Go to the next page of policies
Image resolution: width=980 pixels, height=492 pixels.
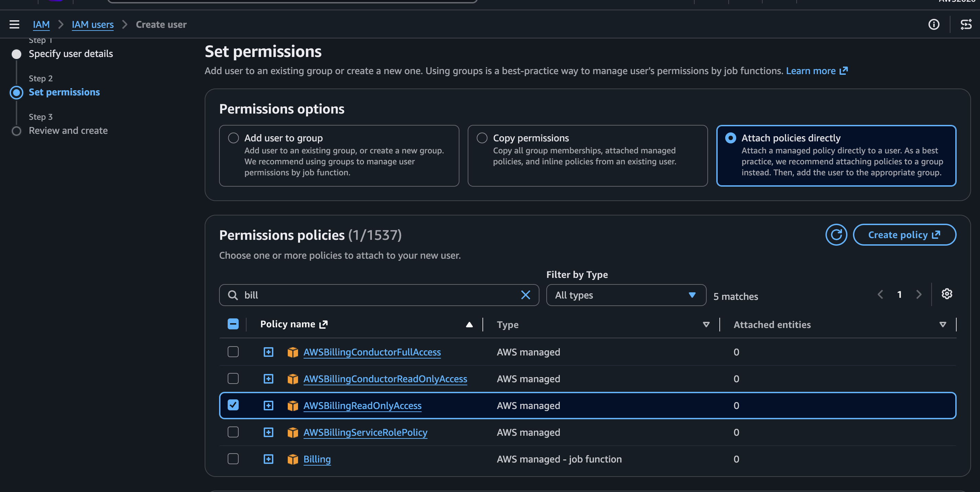(x=919, y=294)
